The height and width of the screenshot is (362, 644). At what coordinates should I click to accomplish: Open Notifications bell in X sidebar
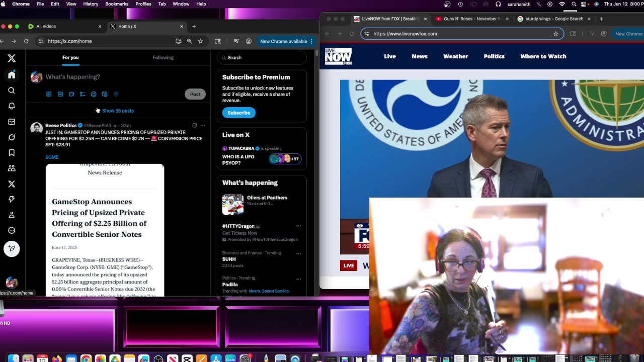point(12,106)
